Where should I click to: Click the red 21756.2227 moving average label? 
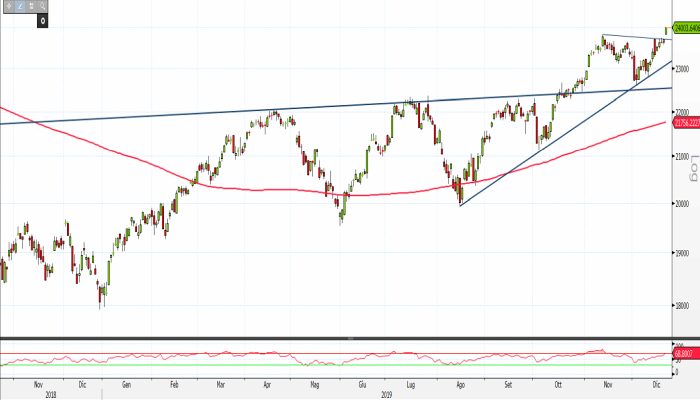[687, 123]
